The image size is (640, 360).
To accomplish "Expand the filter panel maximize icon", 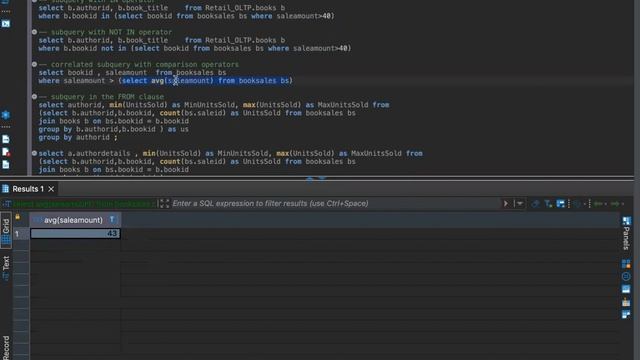I will [x=164, y=203].
